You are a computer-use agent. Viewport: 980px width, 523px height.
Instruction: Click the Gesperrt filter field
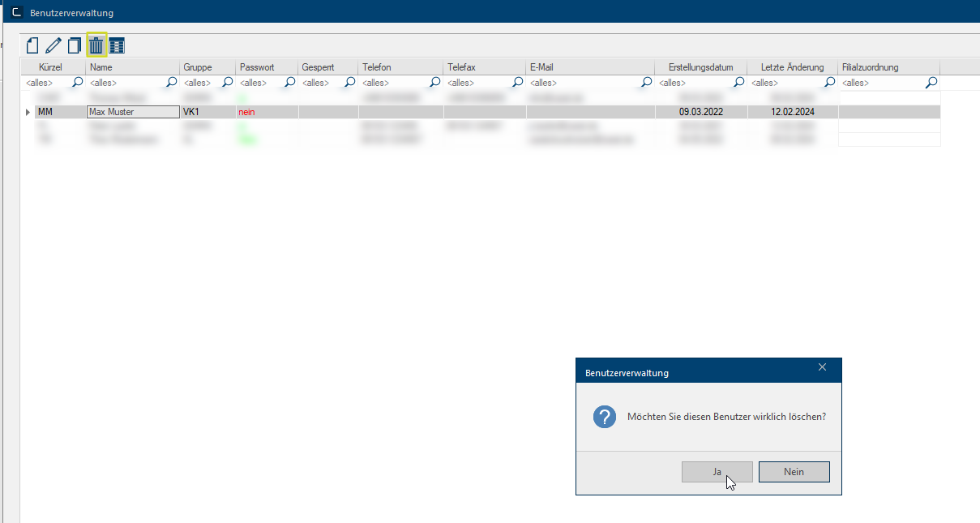point(320,83)
